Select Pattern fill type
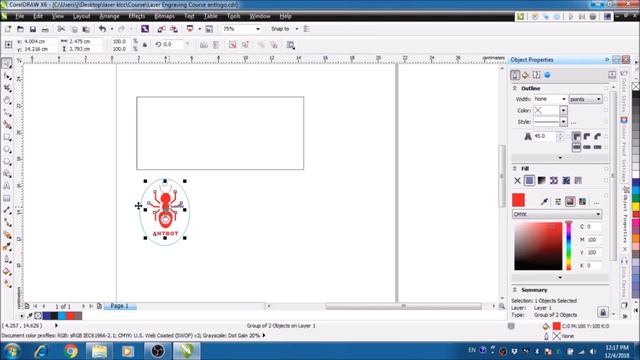Image resolution: width=640 pixels, height=360 pixels. tap(554, 180)
